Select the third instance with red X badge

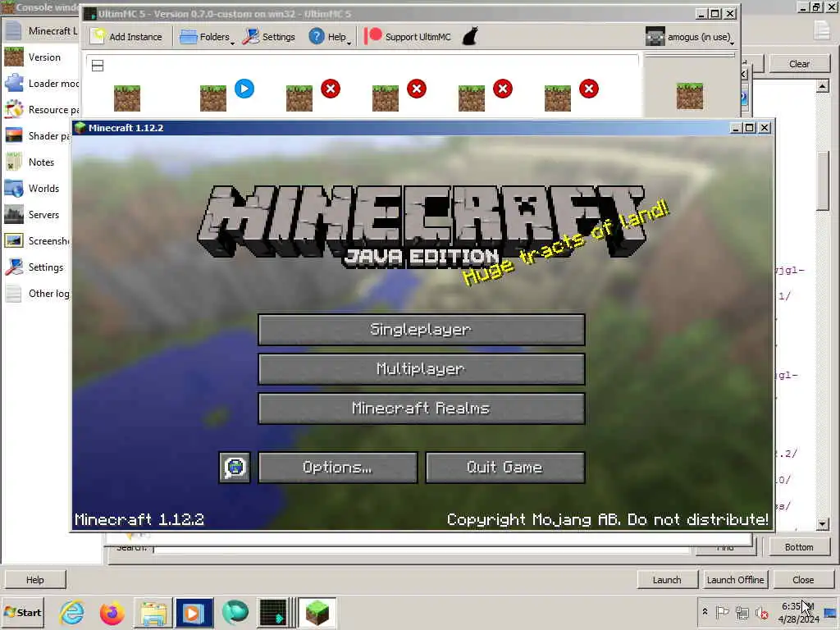click(x=299, y=98)
